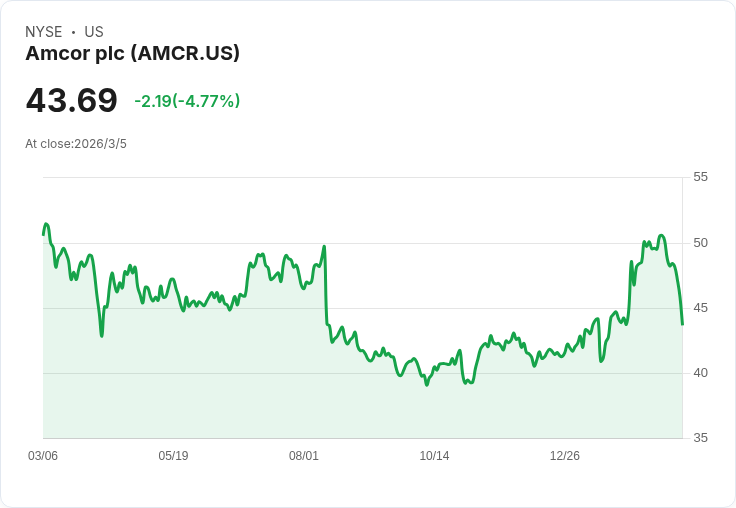Open the Amcor plc (AMCR.US) title
Screen dimensions: 736x508
tap(132, 53)
